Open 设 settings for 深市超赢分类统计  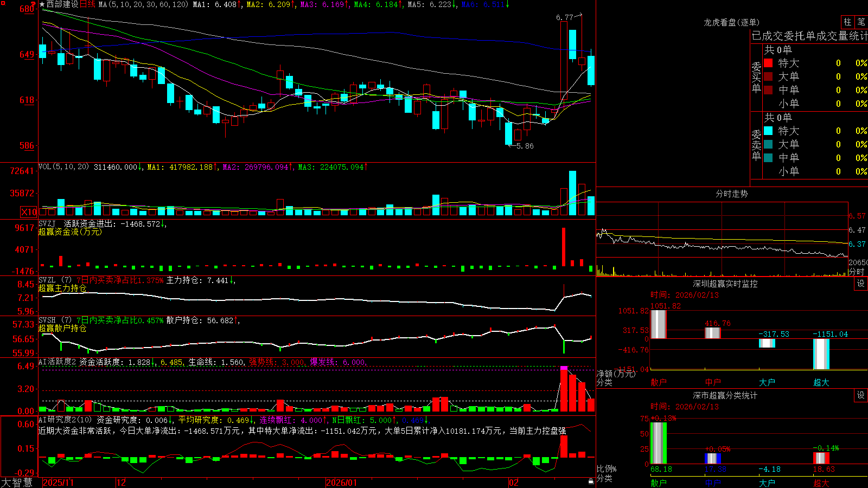click(861, 395)
